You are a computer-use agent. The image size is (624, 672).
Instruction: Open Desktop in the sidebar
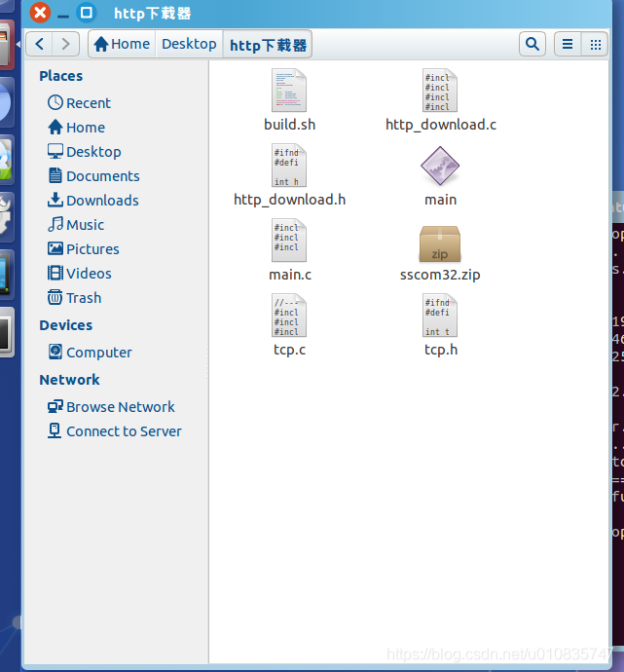(x=85, y=152)
